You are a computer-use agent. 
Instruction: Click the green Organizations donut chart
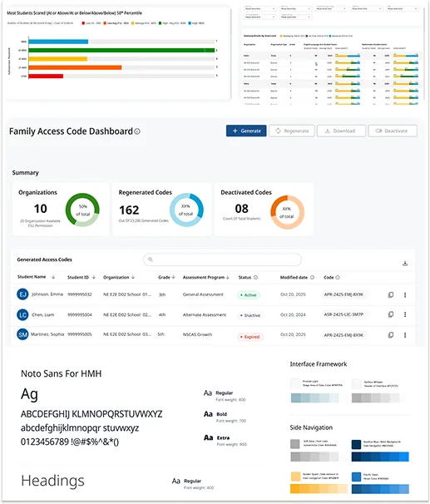click(82, 210)
